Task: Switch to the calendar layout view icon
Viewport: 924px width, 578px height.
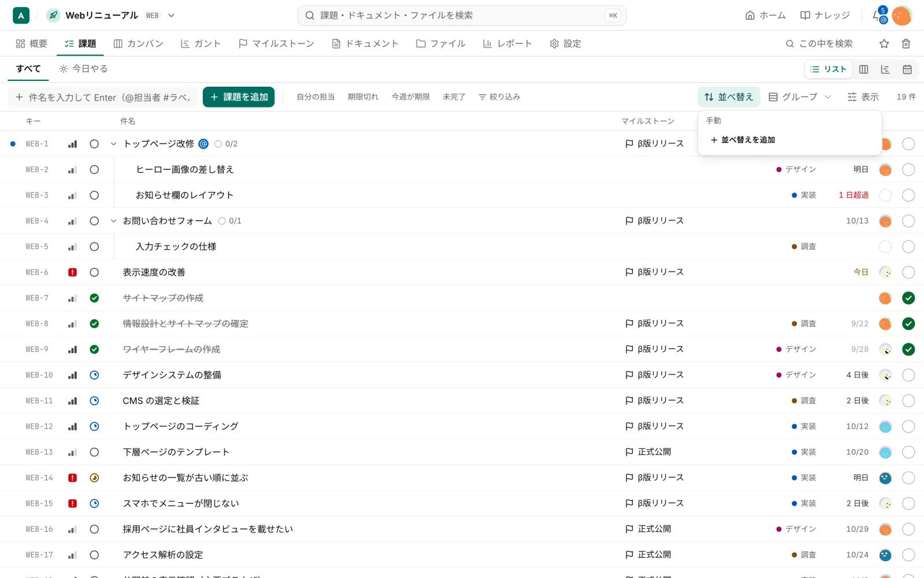Action: click(x=907, y=69)
